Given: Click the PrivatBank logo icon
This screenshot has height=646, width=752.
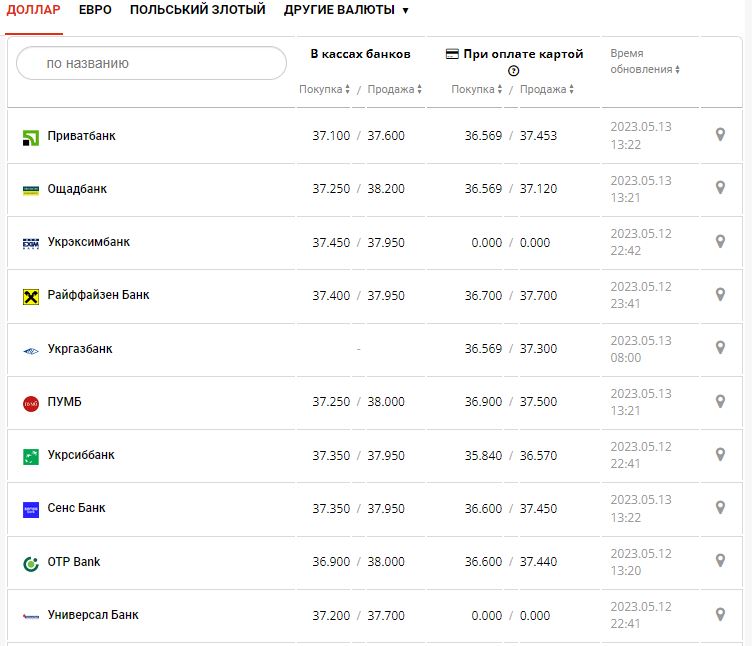Looking at the screenshot, I should click(x=30, y=137).
